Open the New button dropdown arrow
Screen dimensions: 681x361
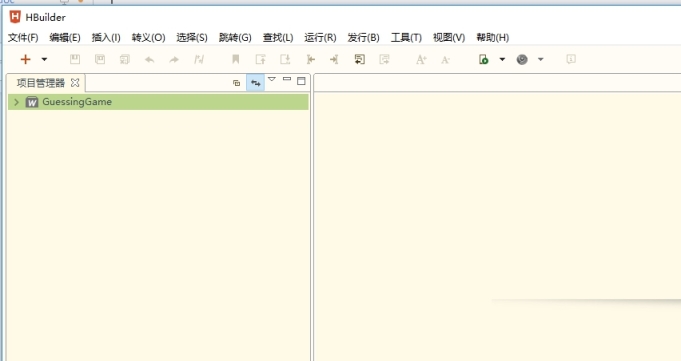(44, 59)
